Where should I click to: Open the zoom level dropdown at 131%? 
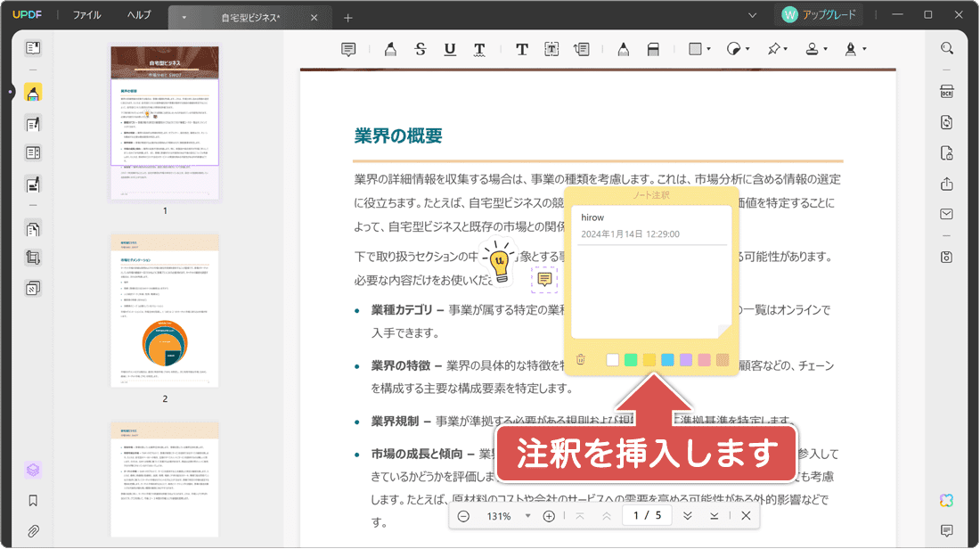click(x=527, y=516)
